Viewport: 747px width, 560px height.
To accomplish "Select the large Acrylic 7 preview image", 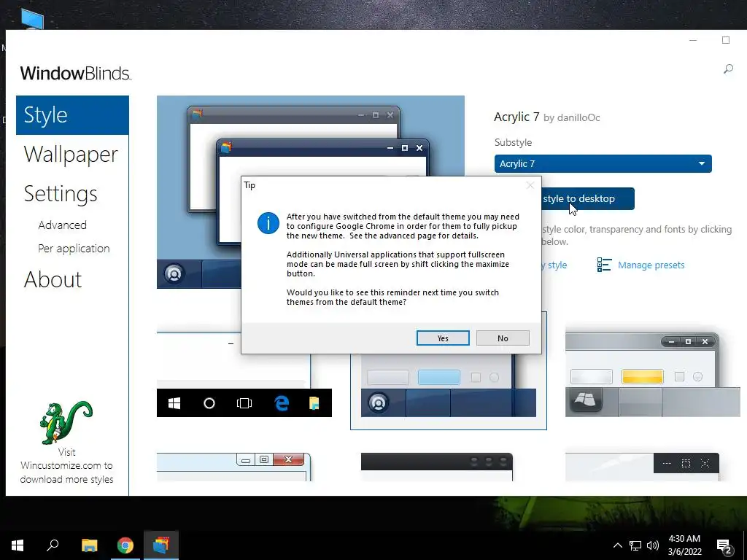I will 311,192.
